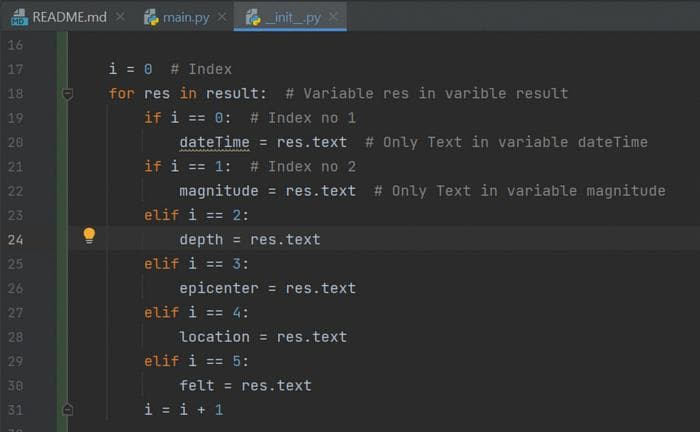This screenshot has width=700, height=432.
Task: Click the yellow lightbulb quick-fix icon
Action: (x=89, y=236)
